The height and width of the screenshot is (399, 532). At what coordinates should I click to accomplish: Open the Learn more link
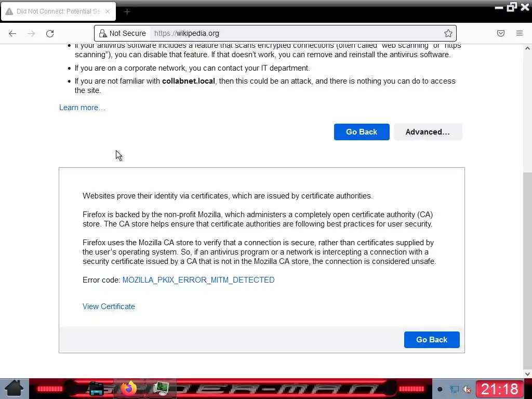click(x=82, y=108)
